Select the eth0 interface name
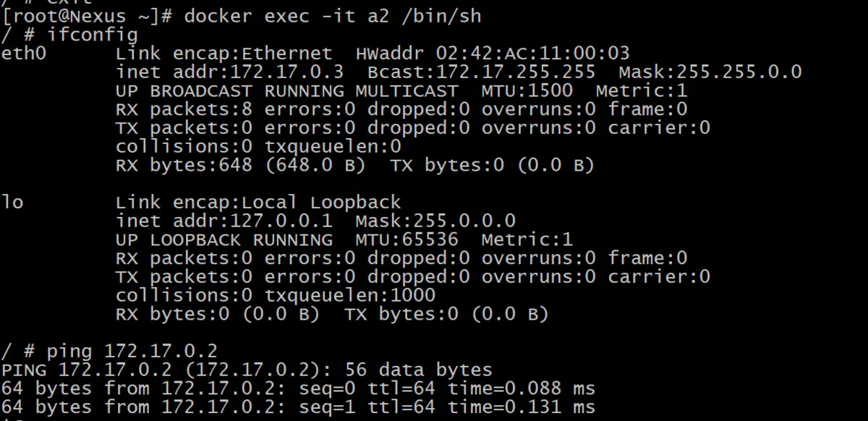This screenshot has width=868, height=421. click(x=25, y=53)
